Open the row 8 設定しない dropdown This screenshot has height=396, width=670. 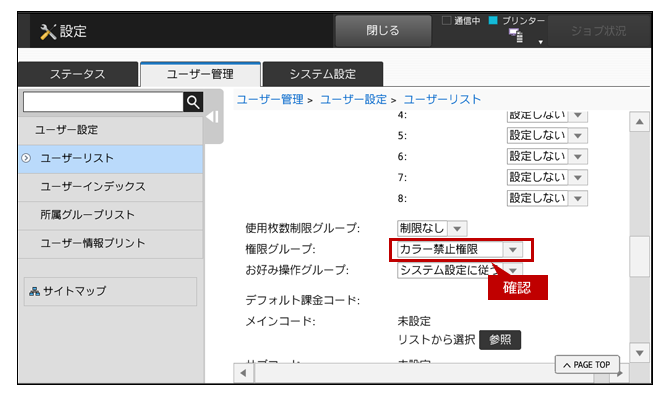pos(547,198)
